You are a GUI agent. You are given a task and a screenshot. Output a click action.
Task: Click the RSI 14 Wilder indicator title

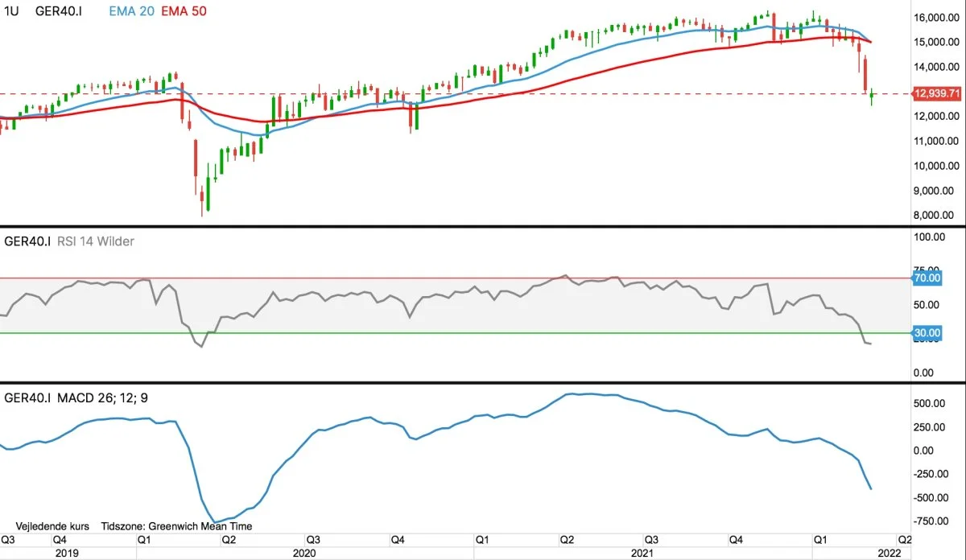click(x=96, y=241)
